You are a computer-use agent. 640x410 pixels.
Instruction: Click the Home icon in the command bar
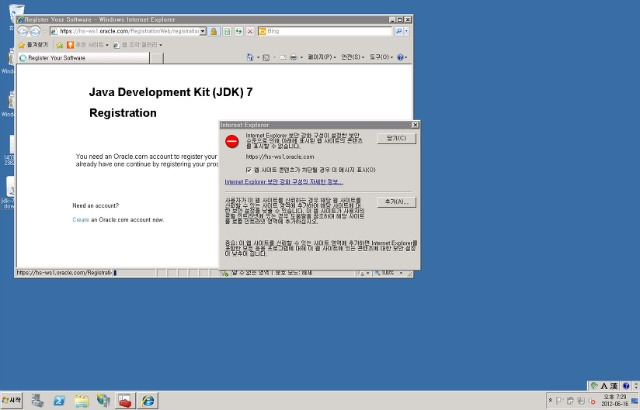[250, 58]
